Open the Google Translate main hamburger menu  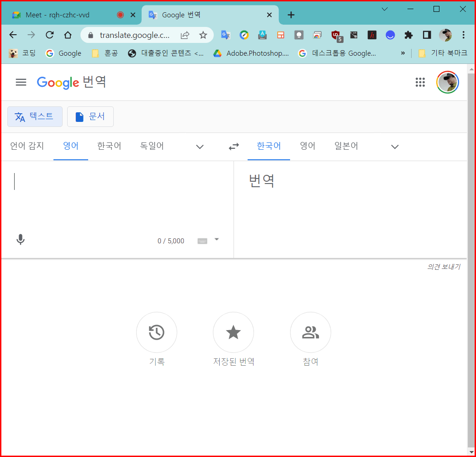pos(21,82)
